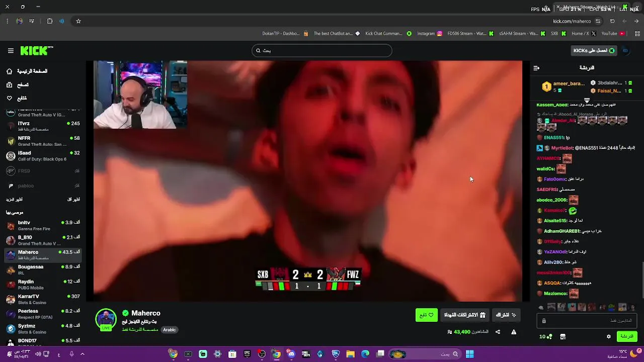Collapse the followed list with show less
Image resolution: width=644 pixels, height=362 pixels.
(x=73, y=200)
